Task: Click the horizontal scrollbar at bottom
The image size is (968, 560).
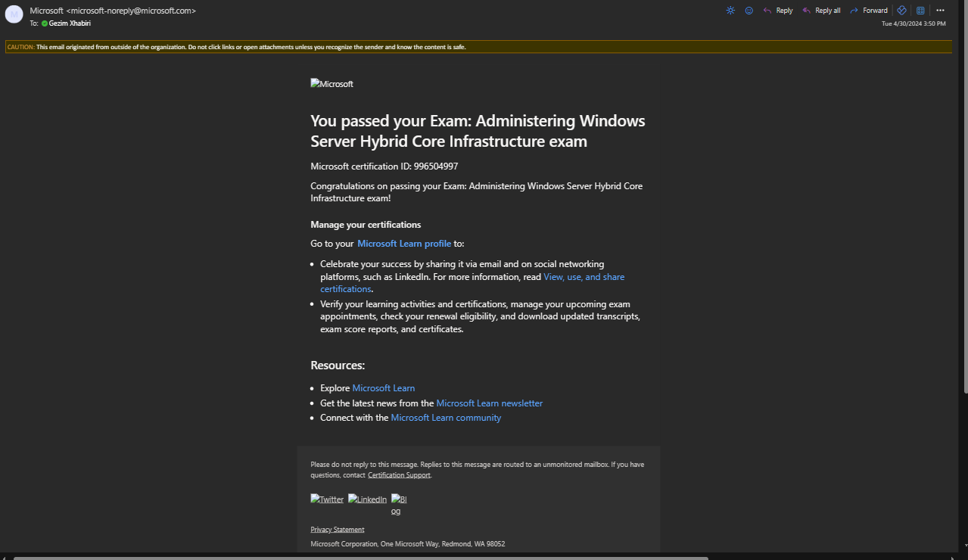Action: coord(360,558)
